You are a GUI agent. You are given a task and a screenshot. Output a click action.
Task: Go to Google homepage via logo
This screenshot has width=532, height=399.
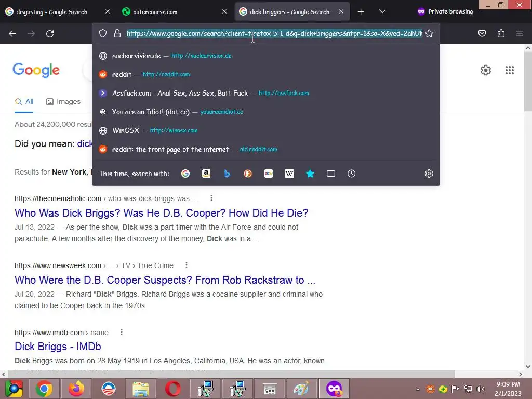point(36,70)
